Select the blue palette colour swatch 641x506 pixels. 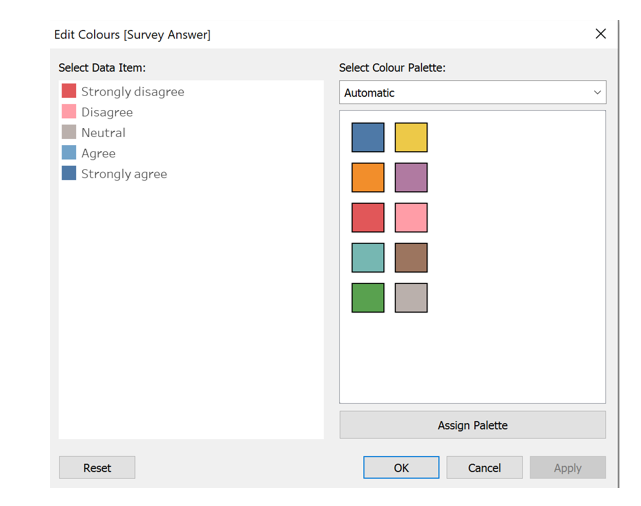(x=368, y=137)
